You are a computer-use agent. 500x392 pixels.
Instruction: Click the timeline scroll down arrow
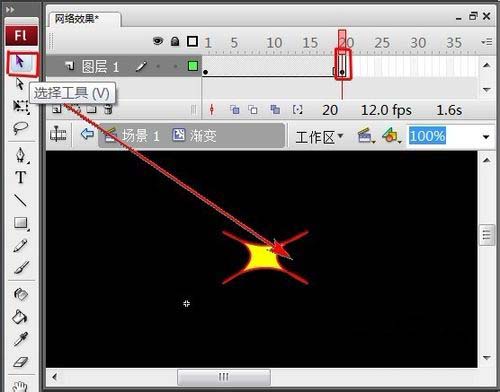tap(487, 89)
